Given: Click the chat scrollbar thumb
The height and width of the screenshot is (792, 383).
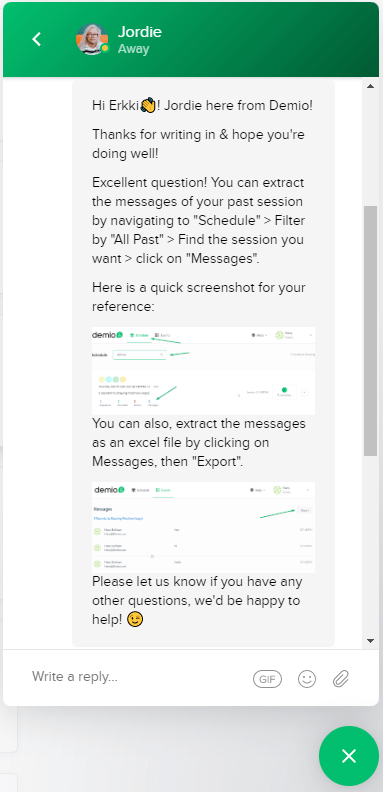Looking at the screenshot, I should [370, 331].
